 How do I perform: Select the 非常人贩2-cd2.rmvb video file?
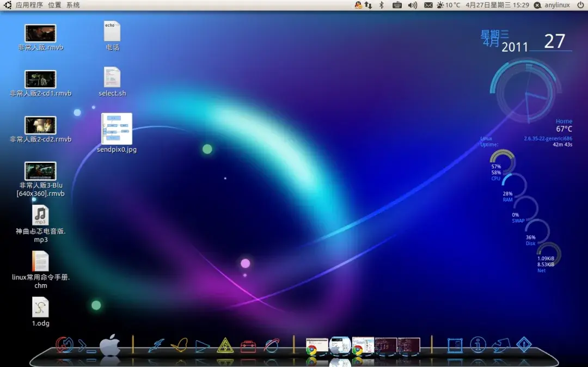pos(40,130)
